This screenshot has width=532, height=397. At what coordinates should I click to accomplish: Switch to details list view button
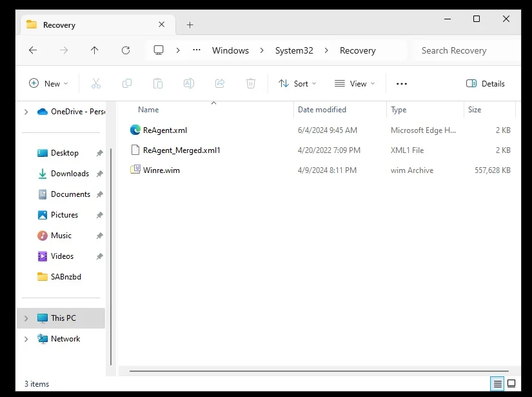tap(497, 383)
